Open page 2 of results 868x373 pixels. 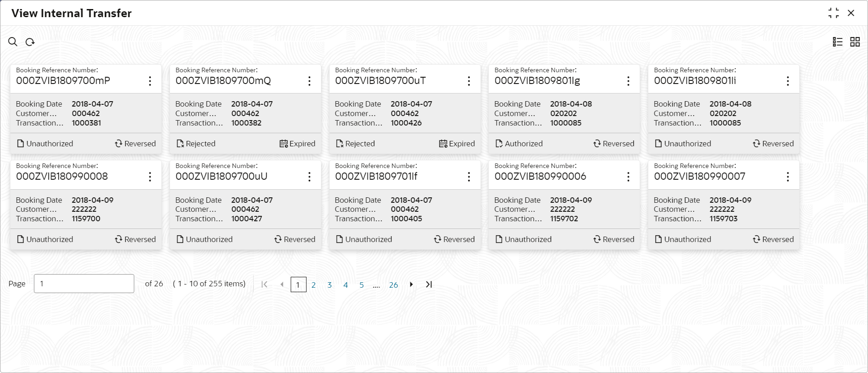314,284
